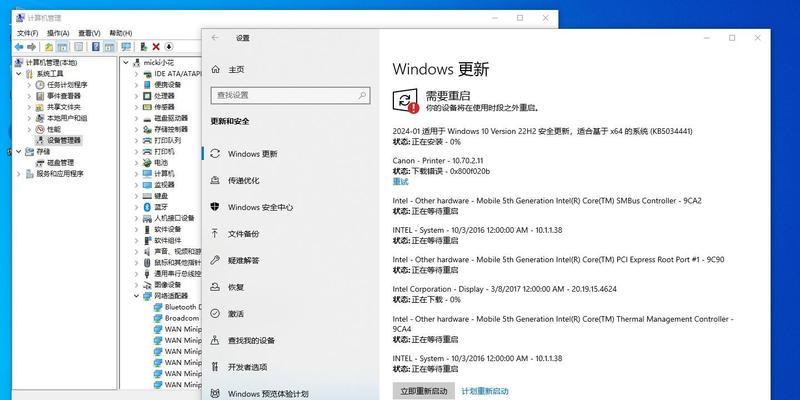The width and height of the screenshot is (800, 400).
Task: Go to 开发者选项 in Settings sidebar
Action: 247,367
